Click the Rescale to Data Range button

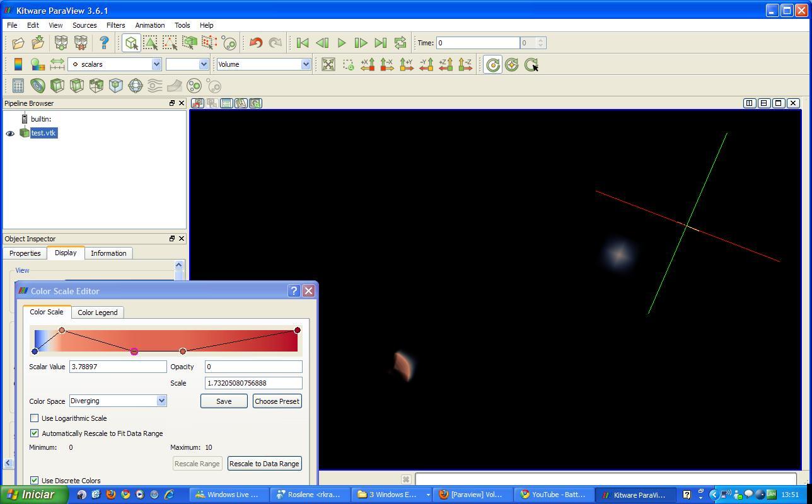[x=264, y=464]
